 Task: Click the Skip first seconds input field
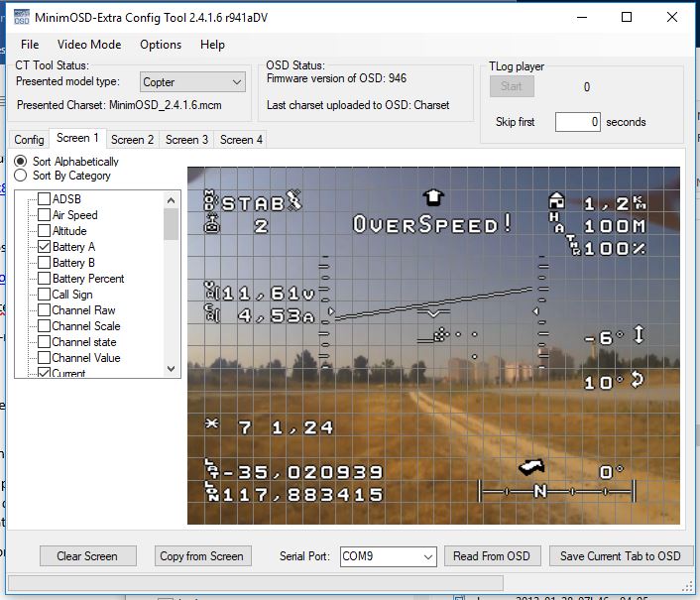[x=577, y=122]
